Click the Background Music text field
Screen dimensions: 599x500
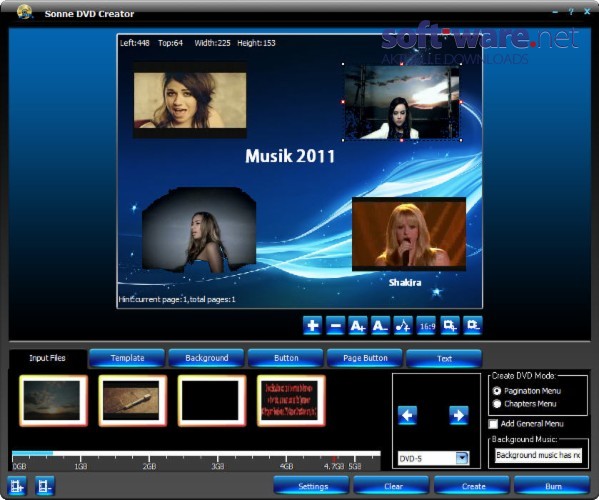(x=538, y=455)
